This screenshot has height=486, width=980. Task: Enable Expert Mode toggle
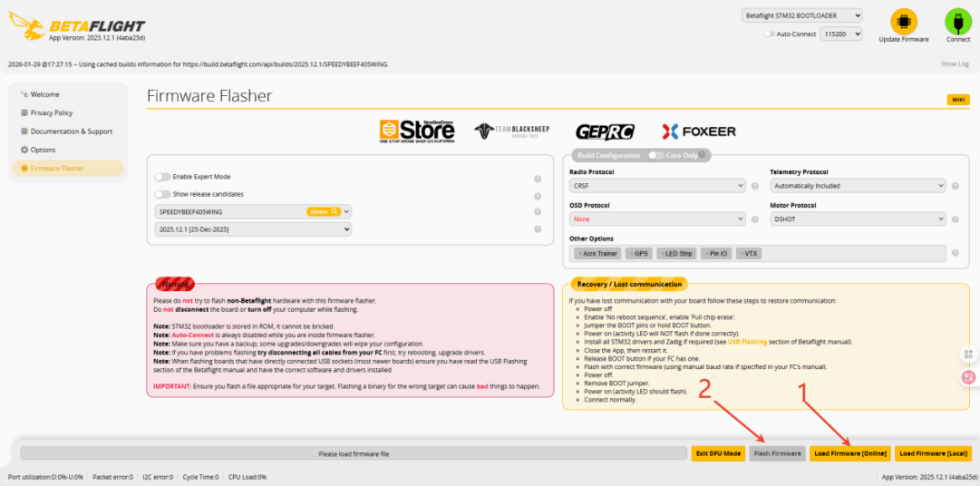162,177
